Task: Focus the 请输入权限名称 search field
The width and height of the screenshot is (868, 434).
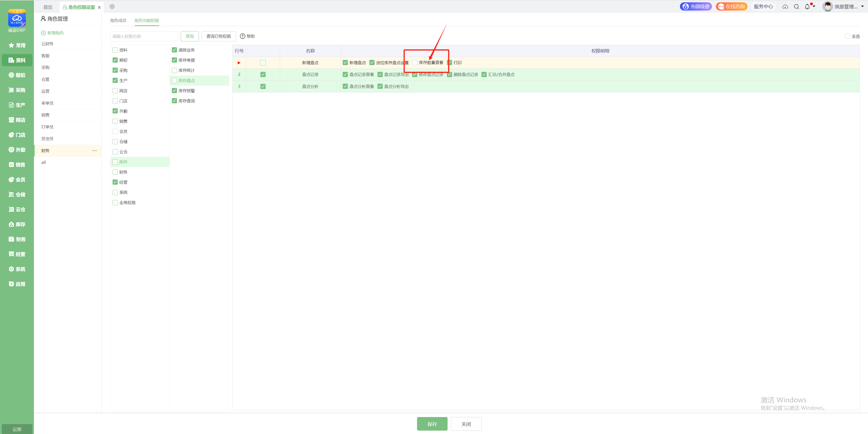Action: pos(144,36)
